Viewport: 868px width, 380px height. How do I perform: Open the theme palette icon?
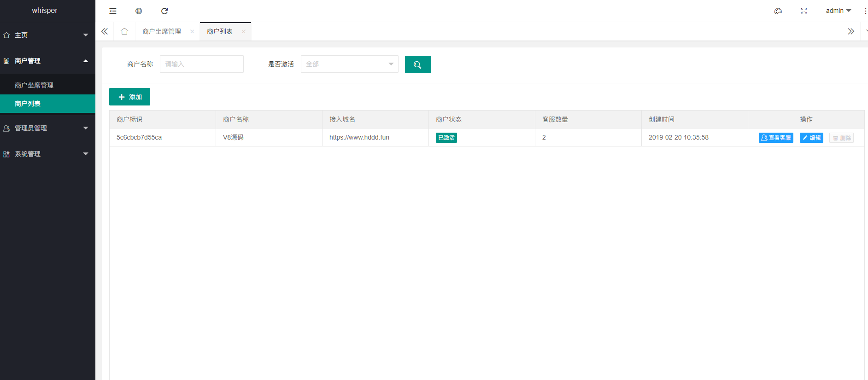pos(778,11)
